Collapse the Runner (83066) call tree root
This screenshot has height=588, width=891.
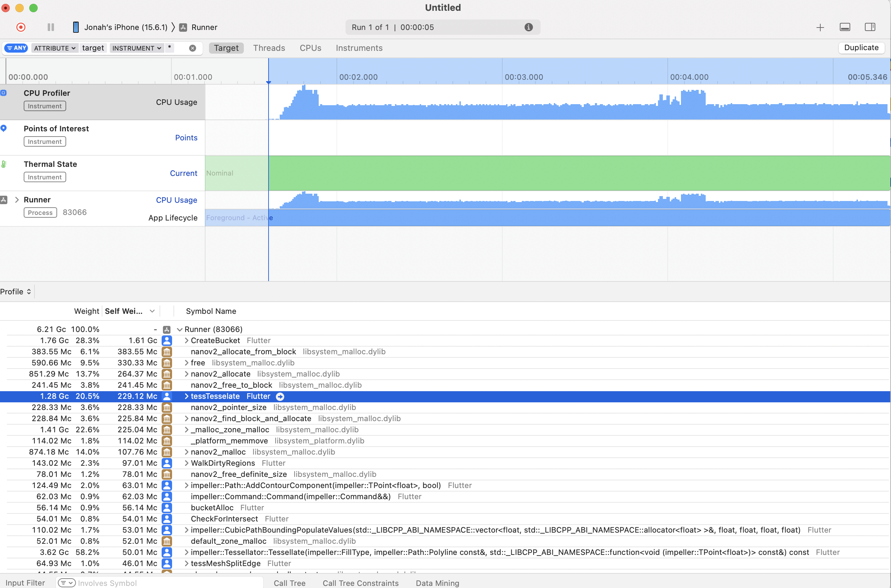pos(180,329)
